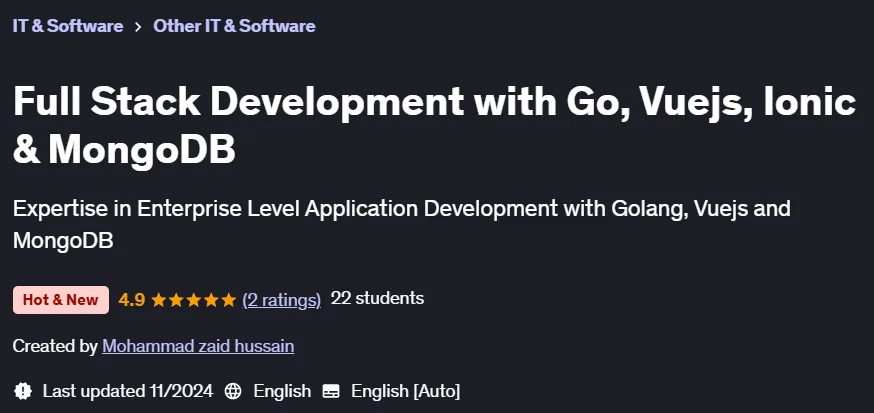This screenshot has width=874, height=413.
Task: Click Last updated 11/2024 text
Action: 128,391
